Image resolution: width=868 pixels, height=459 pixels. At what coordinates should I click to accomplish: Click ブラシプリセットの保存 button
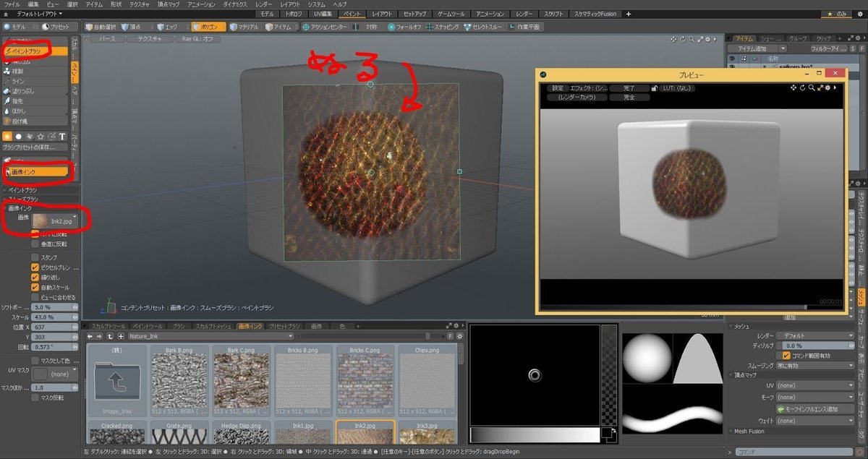35,147
